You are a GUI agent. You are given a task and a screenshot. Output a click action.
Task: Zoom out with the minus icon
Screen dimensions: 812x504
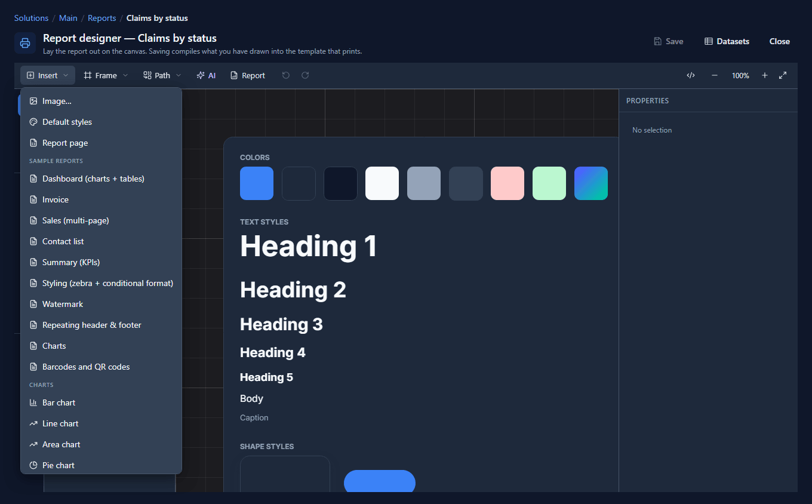pyautogui.click(x=715, y=75)
